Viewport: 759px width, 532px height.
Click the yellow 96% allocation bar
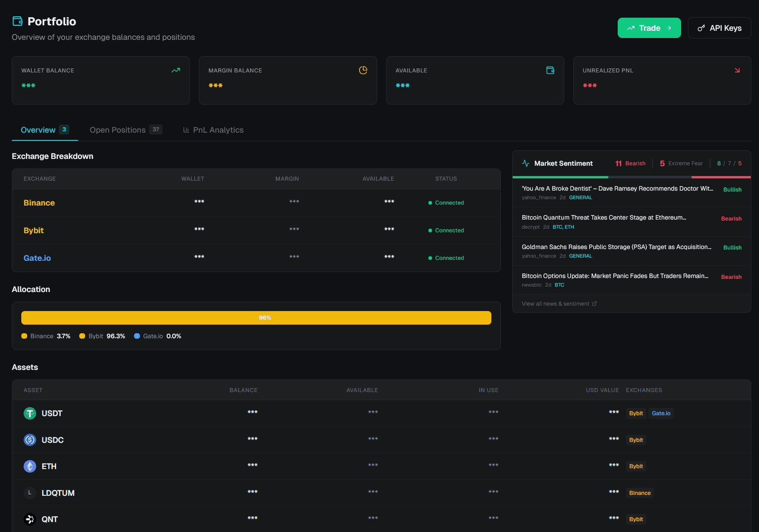pyautogui.click(x=256, y=318)
